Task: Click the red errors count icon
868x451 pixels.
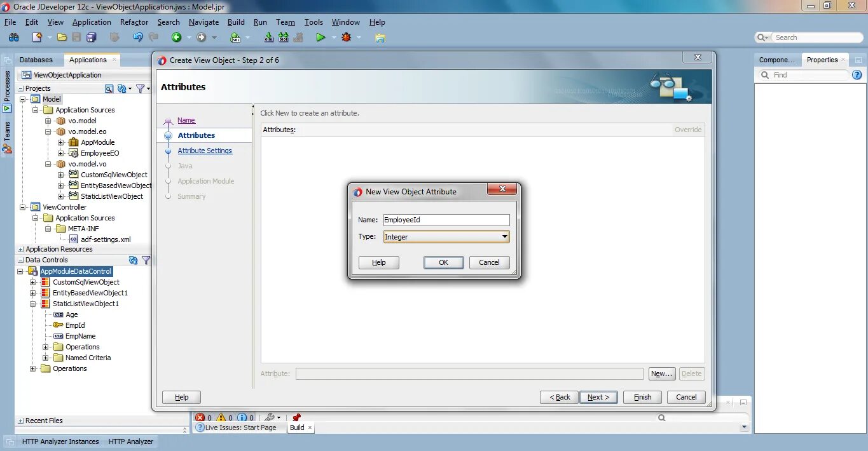Action: click(x=200, y=417)
